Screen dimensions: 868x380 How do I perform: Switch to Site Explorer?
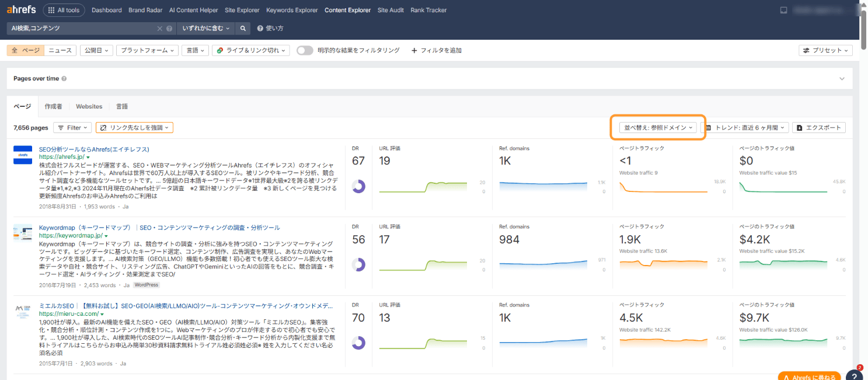(242, 10)
